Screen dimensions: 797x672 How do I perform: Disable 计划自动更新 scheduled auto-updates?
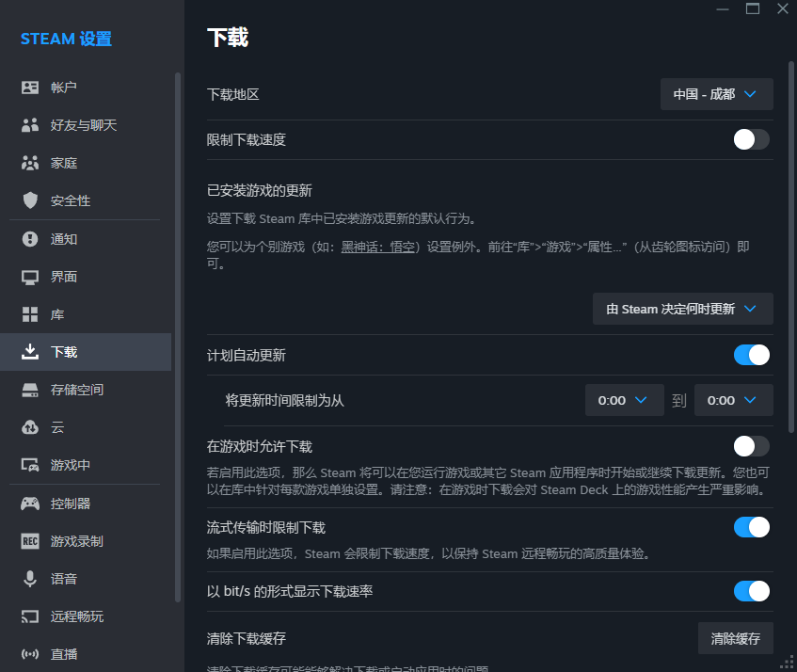pyautogui.click(x=750, y=355)
